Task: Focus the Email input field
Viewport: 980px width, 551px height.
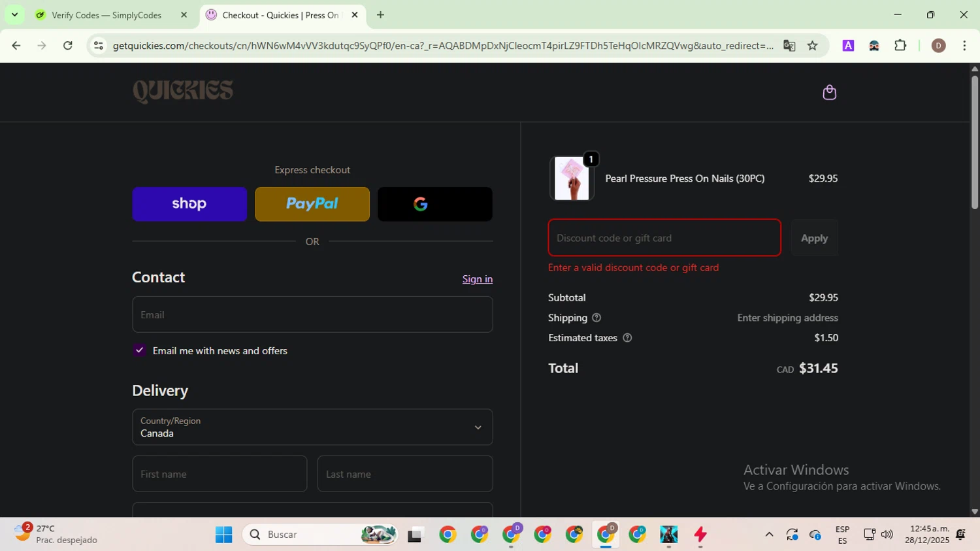Action: (x=312, y=314)
